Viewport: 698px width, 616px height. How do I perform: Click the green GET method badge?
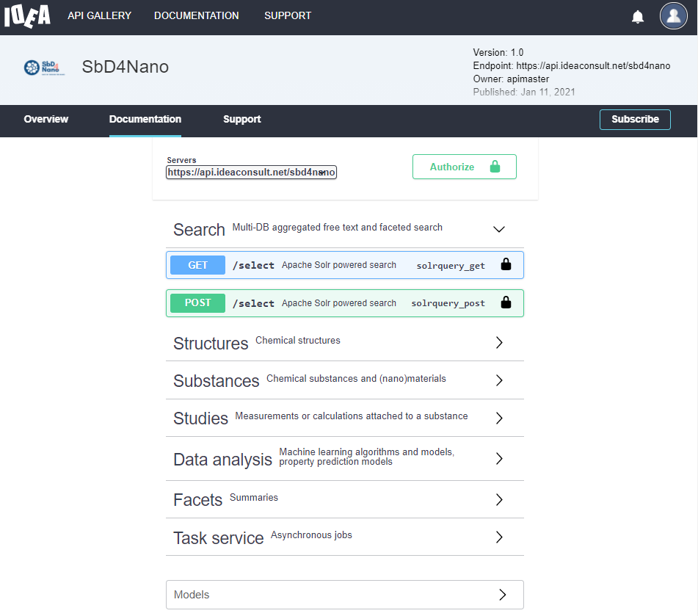click(x=197, y=265)
